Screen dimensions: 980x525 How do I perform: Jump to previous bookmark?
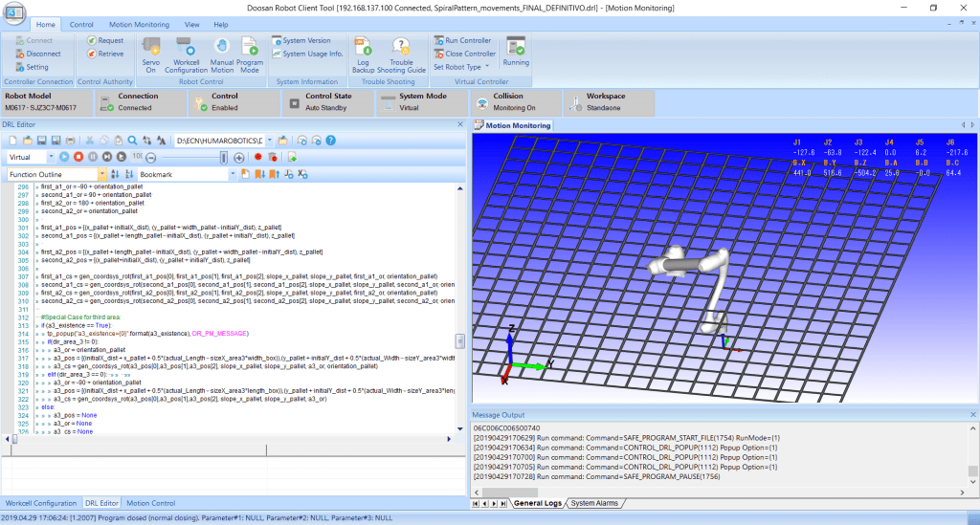click(x=275, y=174)
